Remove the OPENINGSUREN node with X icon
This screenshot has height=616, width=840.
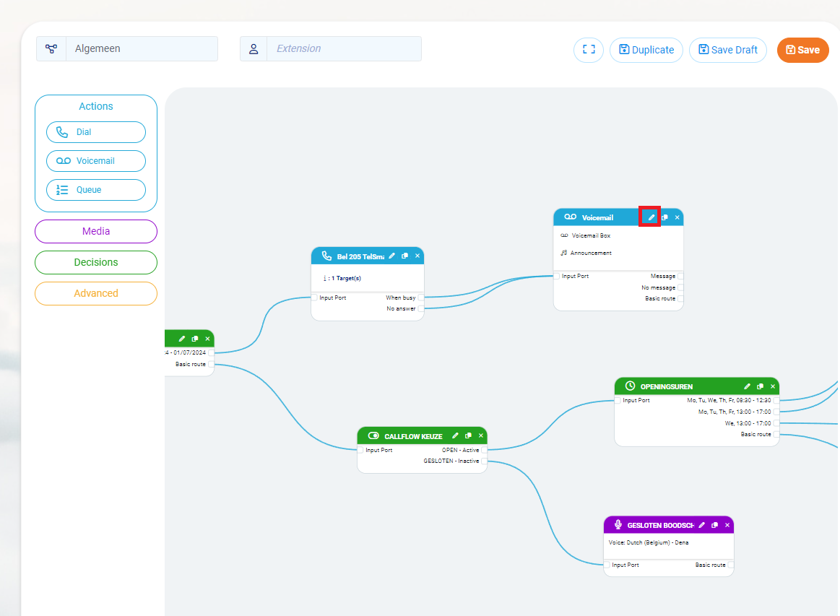tap(772, 386)
